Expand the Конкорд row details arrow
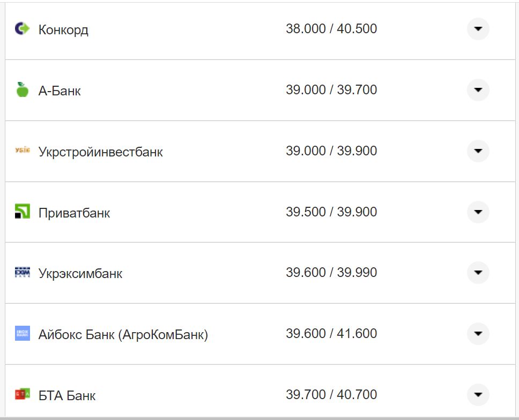 click(478, 29)
